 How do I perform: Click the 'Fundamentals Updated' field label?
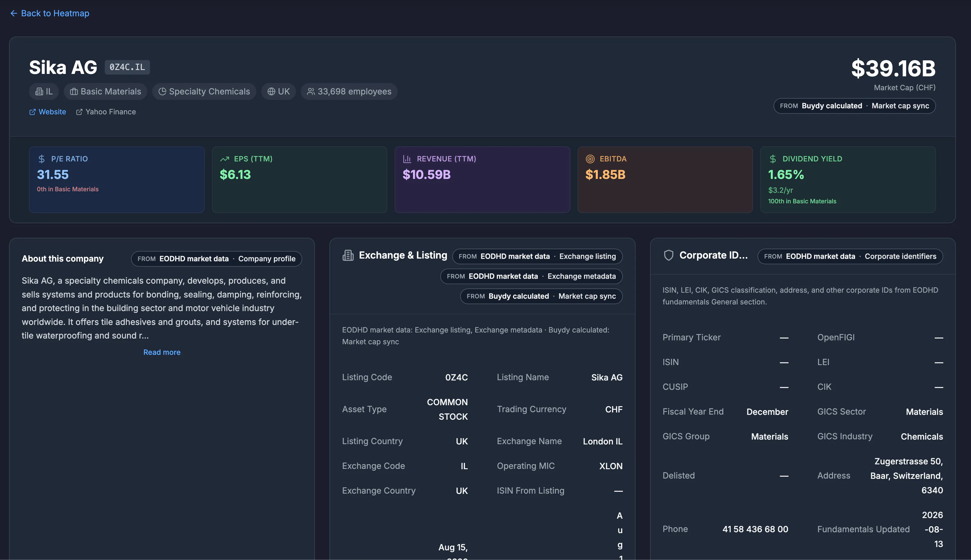(863, 529)
